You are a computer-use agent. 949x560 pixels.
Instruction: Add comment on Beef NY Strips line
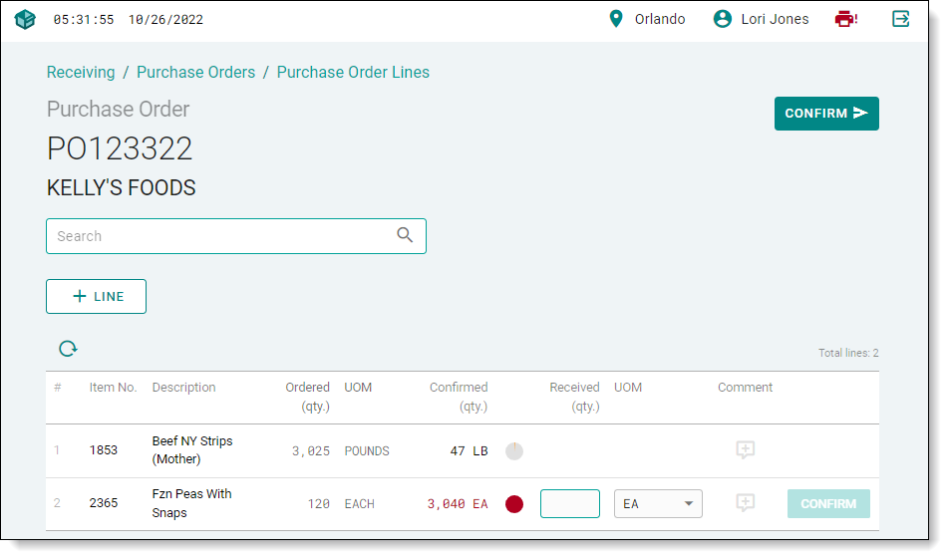[745, 450]
